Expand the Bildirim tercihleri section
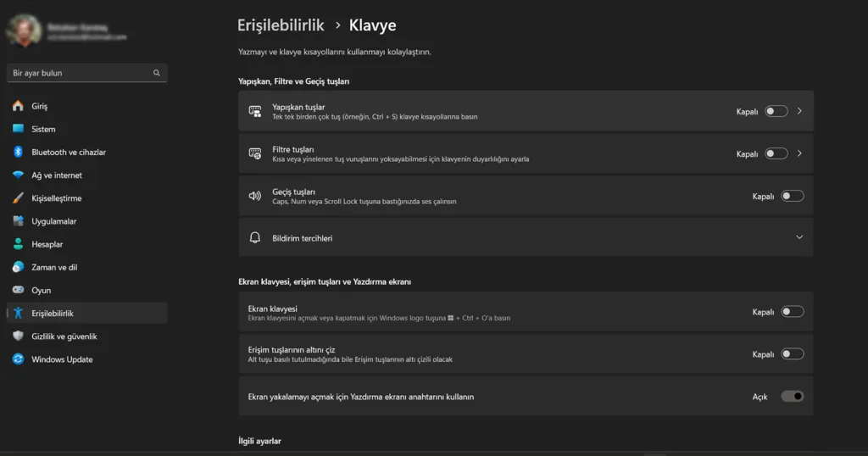868x456 pixels. 798,237
